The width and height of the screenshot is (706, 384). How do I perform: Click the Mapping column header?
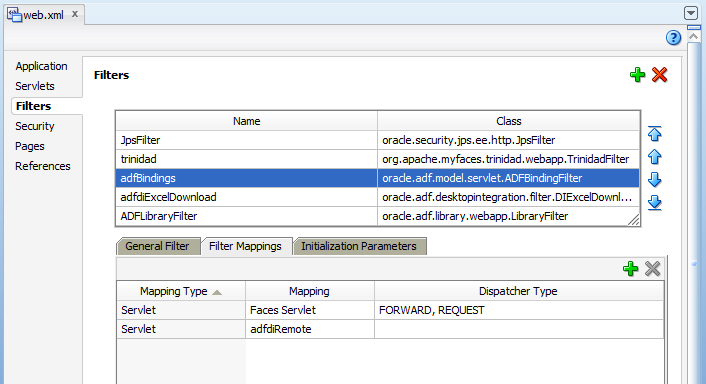click(x=309, y=291)
